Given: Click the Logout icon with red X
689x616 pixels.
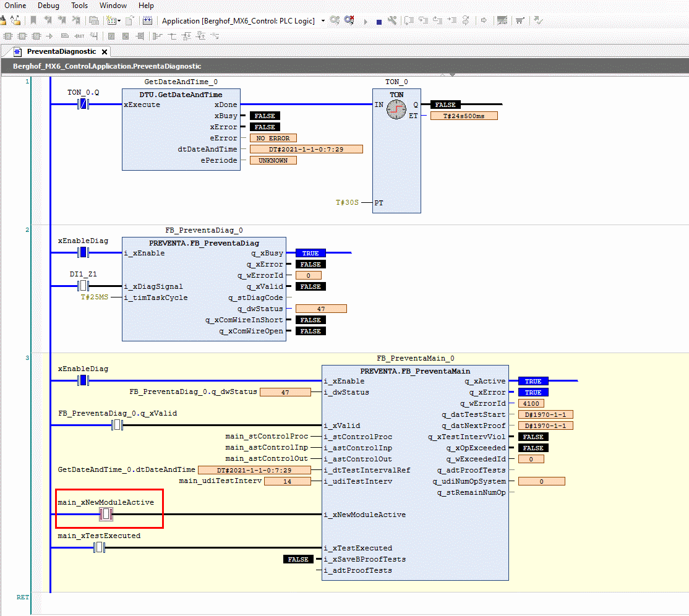Looking at the screenshot, I should point(349,20).
